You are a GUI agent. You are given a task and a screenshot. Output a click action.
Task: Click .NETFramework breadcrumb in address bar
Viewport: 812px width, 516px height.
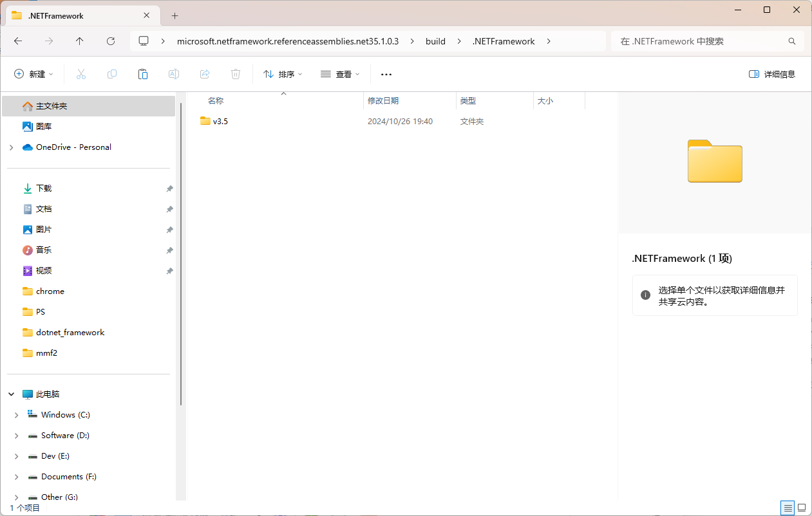(504, 41)
